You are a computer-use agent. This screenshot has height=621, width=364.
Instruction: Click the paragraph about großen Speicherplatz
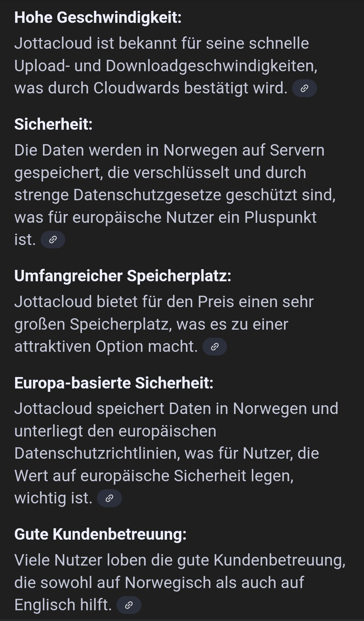tap(164, 324)
